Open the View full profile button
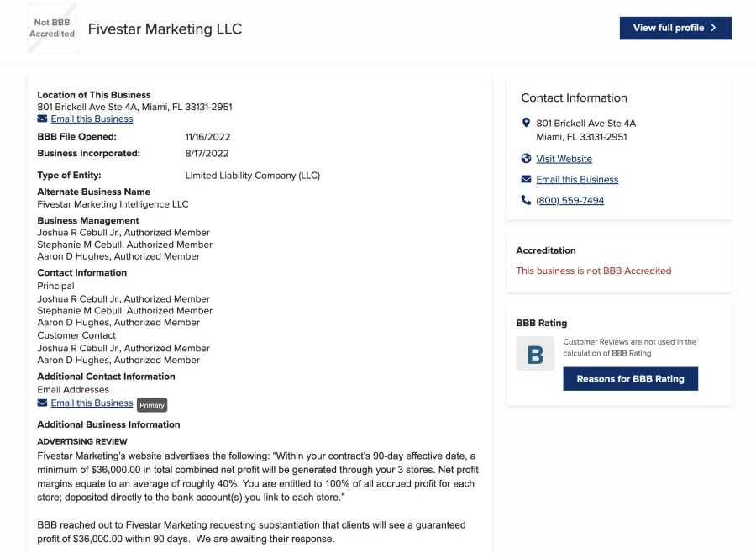756x553 pixels. [675, 28]
